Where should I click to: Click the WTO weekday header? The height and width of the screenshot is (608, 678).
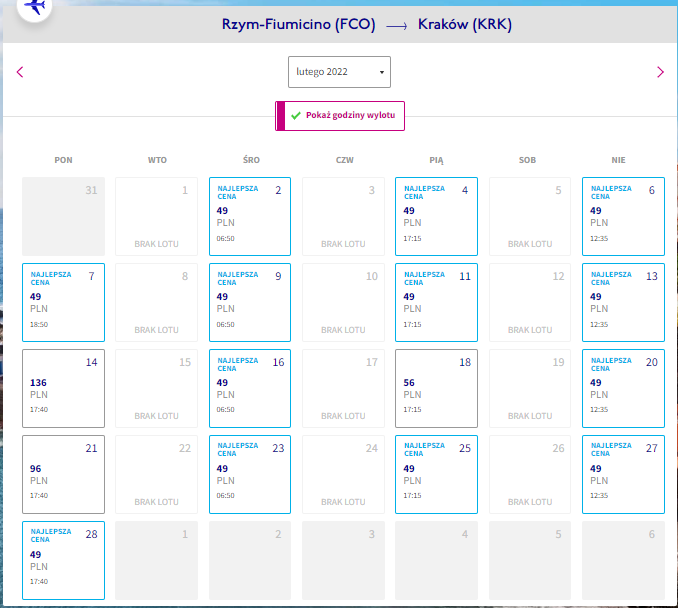point(157,160)
